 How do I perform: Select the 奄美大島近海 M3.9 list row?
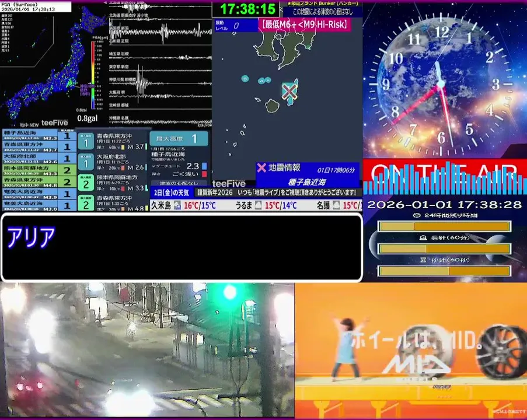pyautogui.click(x=39, y=194)
